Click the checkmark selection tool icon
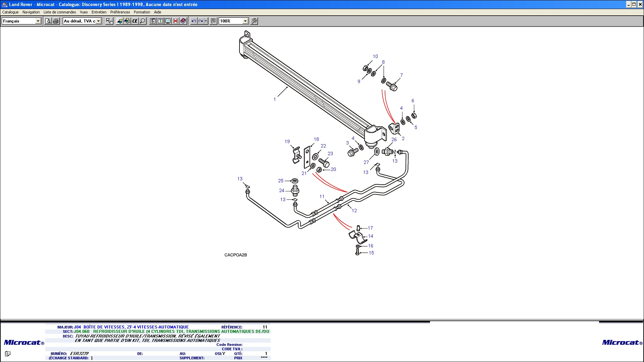The width and height of the screenshot is (644, 362). point(109,21)
